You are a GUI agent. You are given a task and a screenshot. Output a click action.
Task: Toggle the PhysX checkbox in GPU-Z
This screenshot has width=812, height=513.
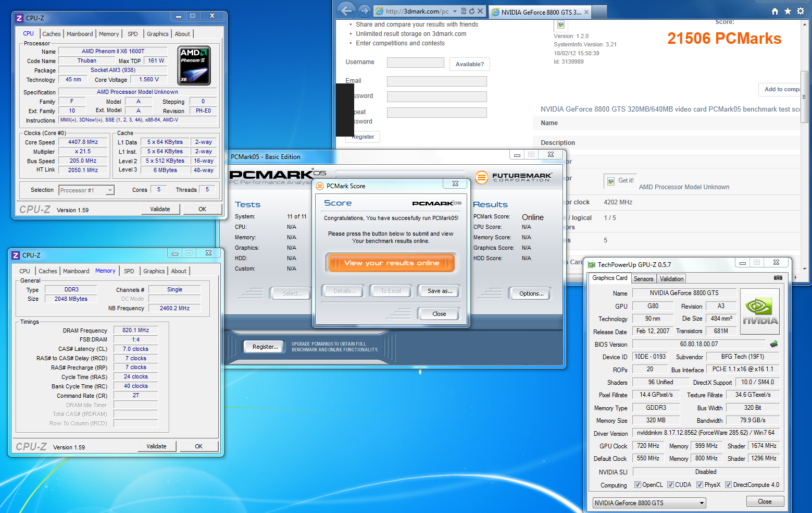699,485
